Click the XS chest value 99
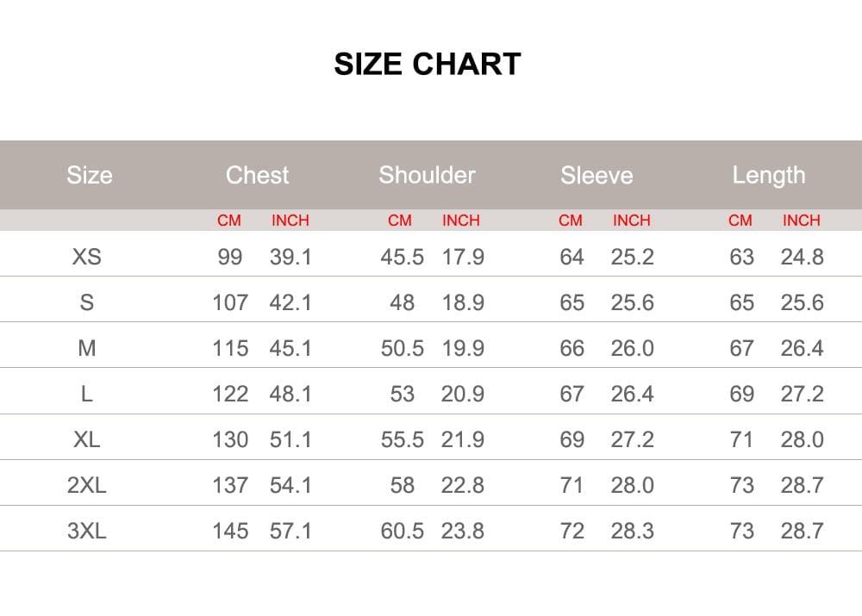The height and width of the screenshot is (616, 862). coord(230,257)
